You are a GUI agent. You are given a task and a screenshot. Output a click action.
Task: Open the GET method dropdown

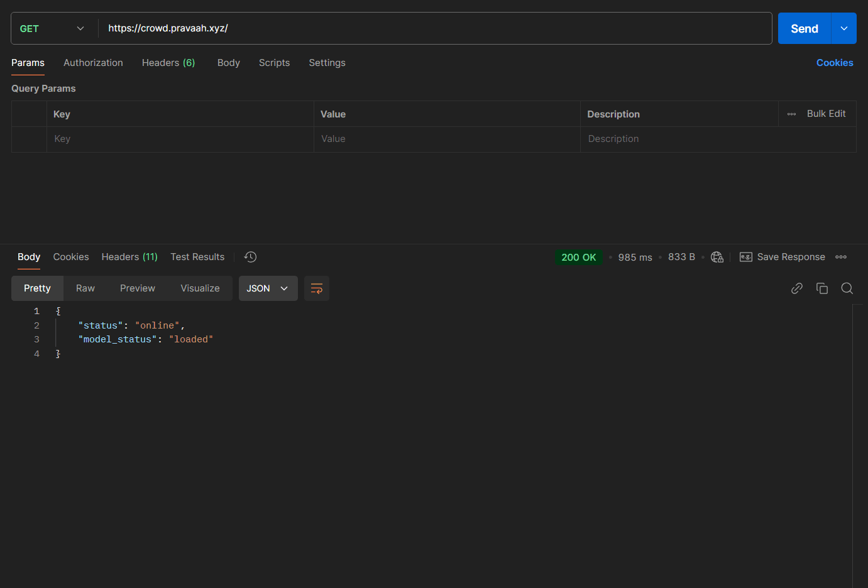coord(52,29)
